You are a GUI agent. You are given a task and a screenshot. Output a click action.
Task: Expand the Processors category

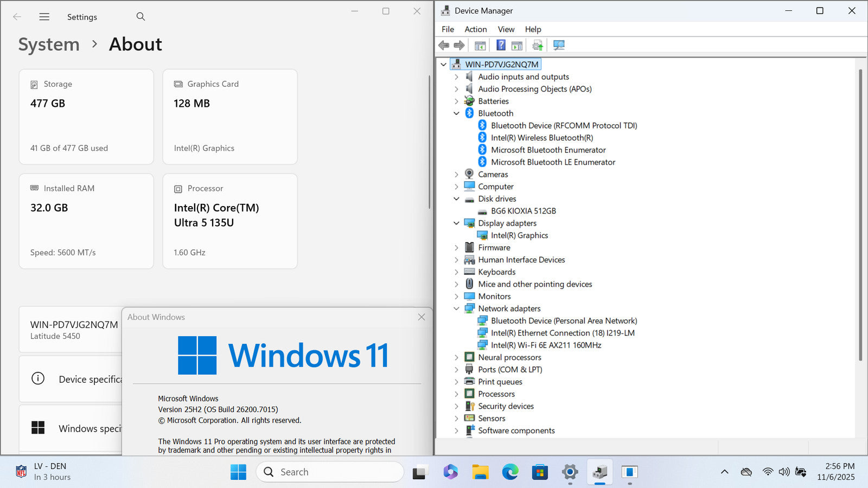[456, 394]
